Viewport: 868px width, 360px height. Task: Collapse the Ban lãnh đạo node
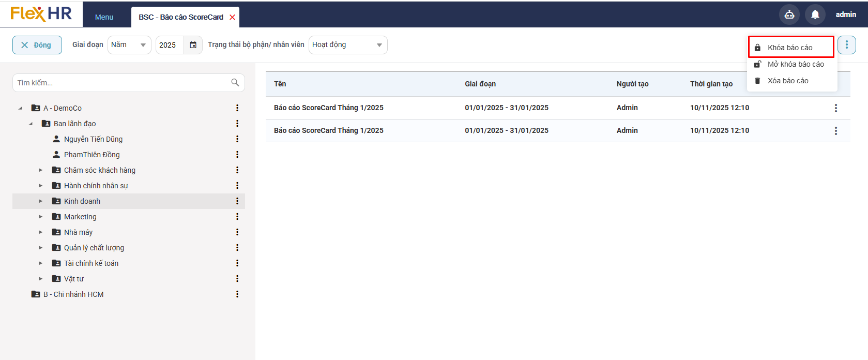pyautogui.click(x=31, y=124)
